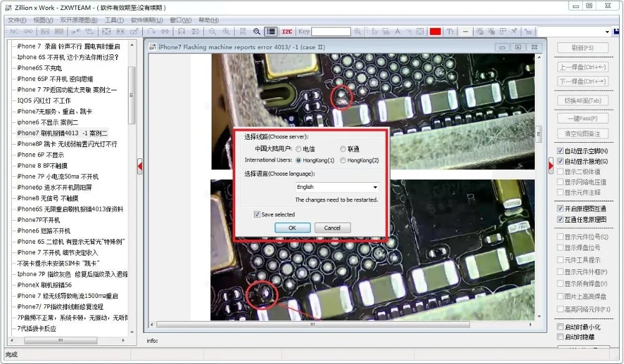Select the HongKong(2) radio button

(x=343, y=160)
